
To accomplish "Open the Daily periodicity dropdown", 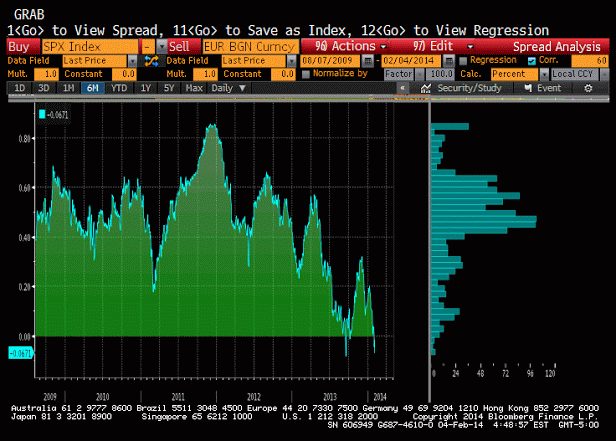I will click(x=229, y=88).
